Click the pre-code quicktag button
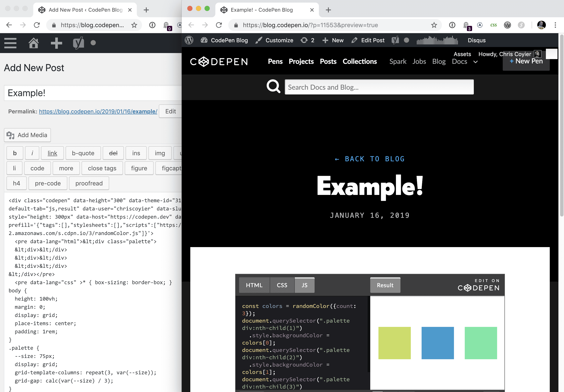This screenshot has width=564, height=392. (48, 183)
